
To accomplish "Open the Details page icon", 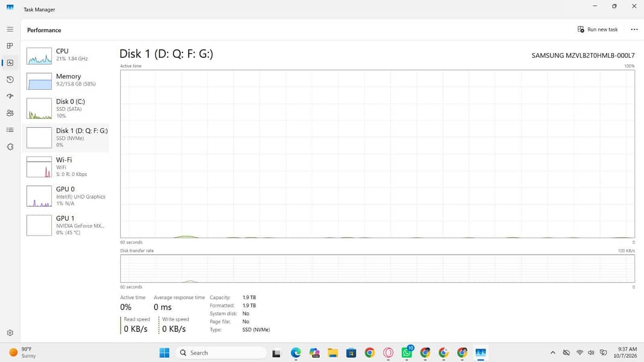I will point(10,130).
